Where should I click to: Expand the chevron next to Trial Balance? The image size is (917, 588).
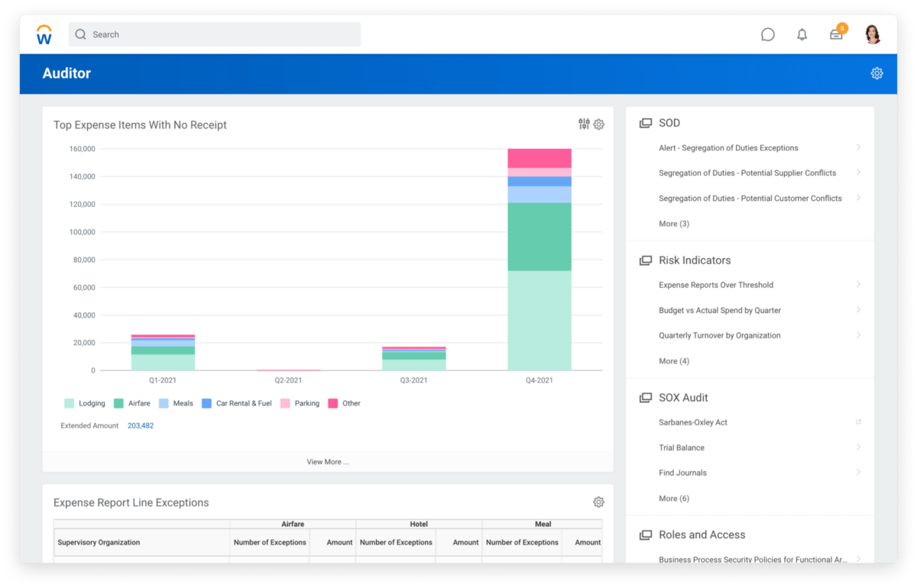[858, 447]
